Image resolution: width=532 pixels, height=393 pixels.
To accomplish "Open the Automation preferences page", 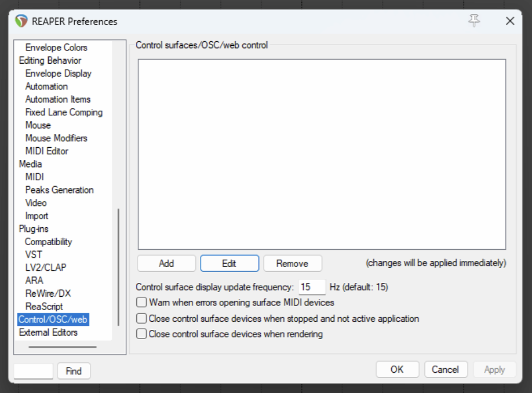I will 46,86.
